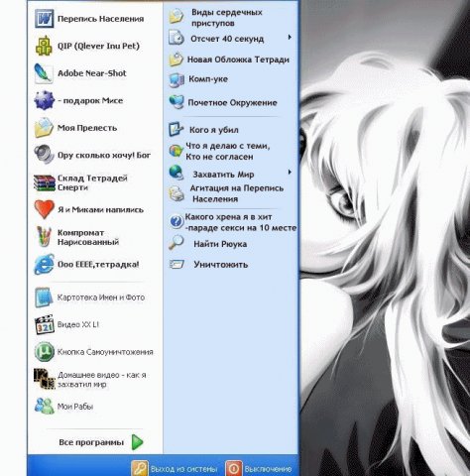Screen dimensions: 470x476
Task: Click the run icon beside Уничтожить
Action: click(176, 264)
